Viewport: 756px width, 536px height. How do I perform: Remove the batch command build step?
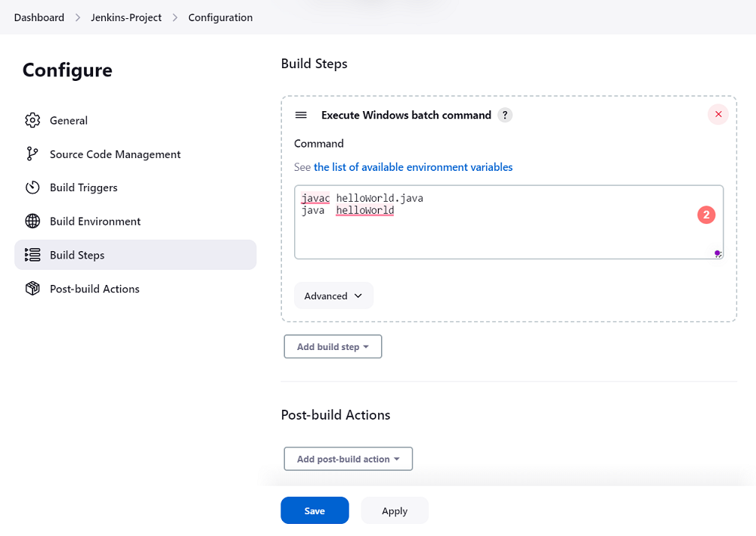[718, 114]
